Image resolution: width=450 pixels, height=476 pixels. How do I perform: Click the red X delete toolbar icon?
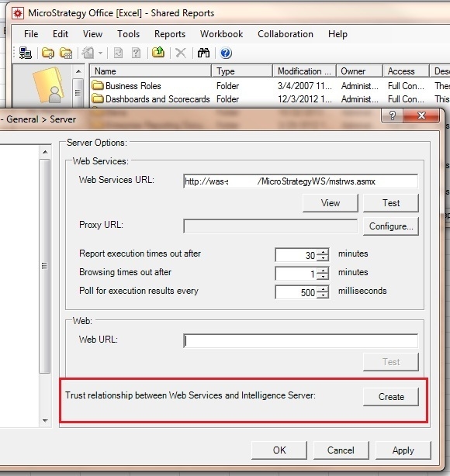pos(181,53)
